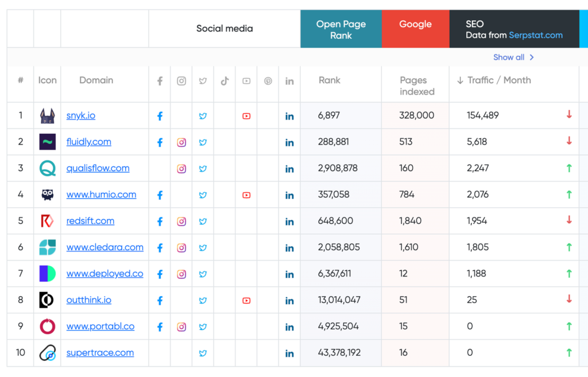Sort by Domain column header

click(96, 80)
